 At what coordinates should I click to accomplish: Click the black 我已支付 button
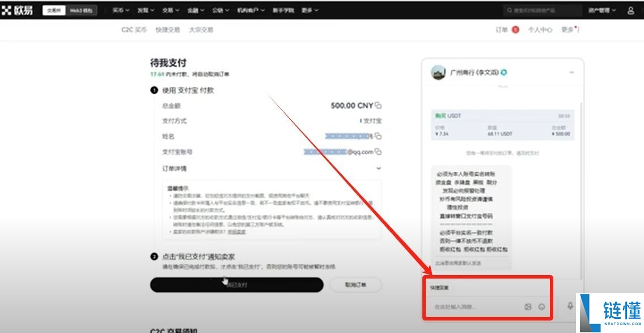coord(236,285)
